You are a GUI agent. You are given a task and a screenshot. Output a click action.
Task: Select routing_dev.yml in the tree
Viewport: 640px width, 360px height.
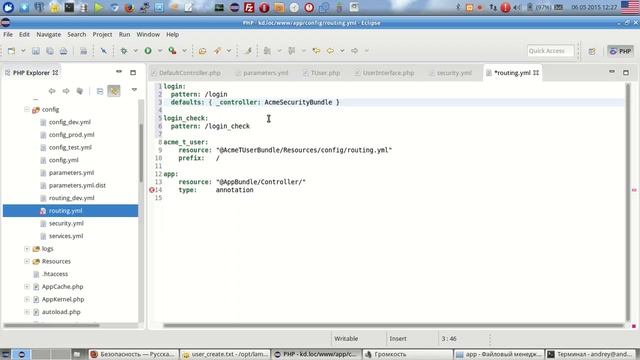click(71, 198)
